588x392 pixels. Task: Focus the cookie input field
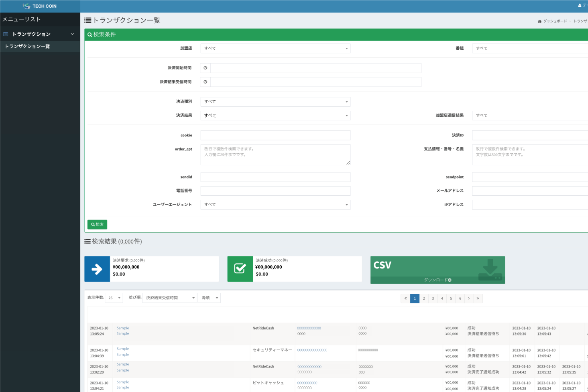275,136
